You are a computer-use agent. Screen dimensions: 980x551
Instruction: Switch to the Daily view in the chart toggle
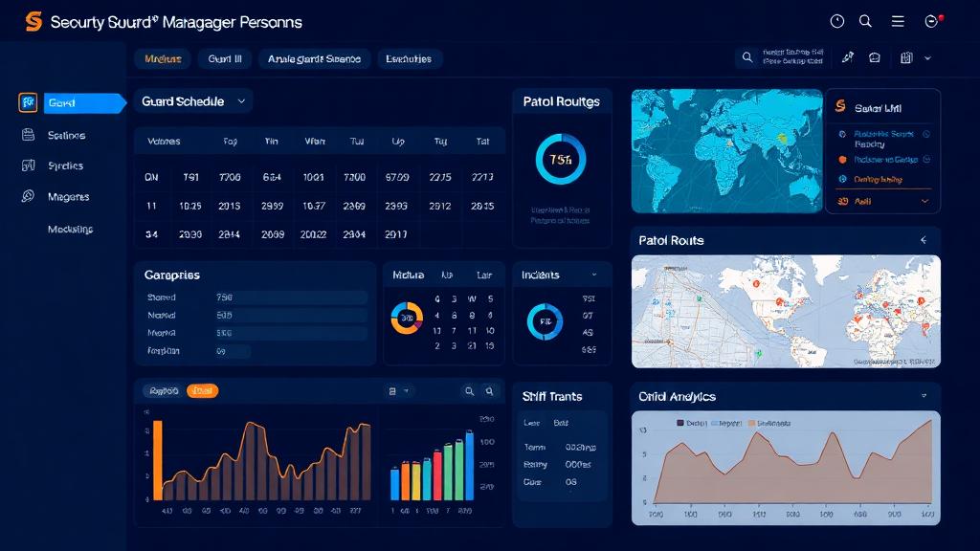click(202, 390)
